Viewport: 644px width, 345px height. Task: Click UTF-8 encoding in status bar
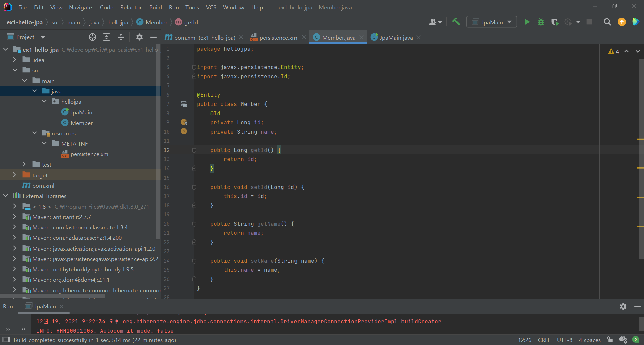point(565,340)
